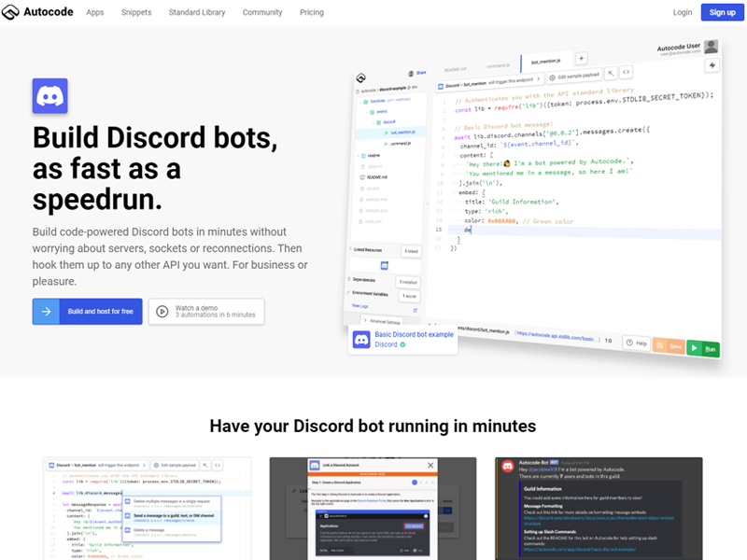Click the Autocode logo icon

click(10, 12)
